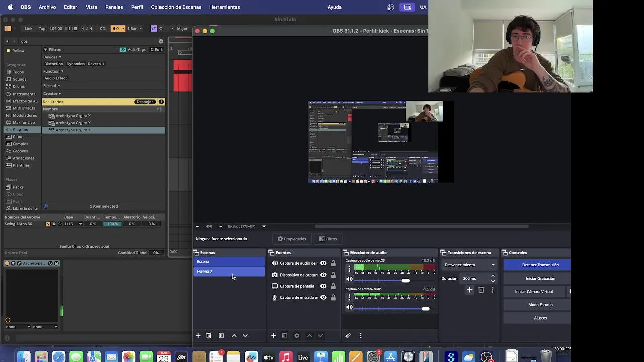This screenshot has height=362, width=644.
Task: Toggle Auto Tags in Ableton browser
Action: point(133,50)
